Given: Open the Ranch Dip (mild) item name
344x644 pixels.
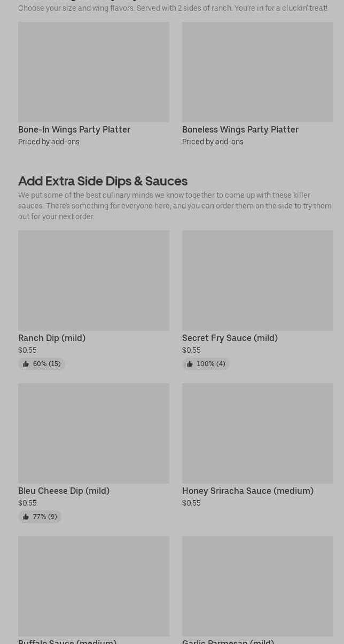Looking at the screenshot, I should pos(52,338).
